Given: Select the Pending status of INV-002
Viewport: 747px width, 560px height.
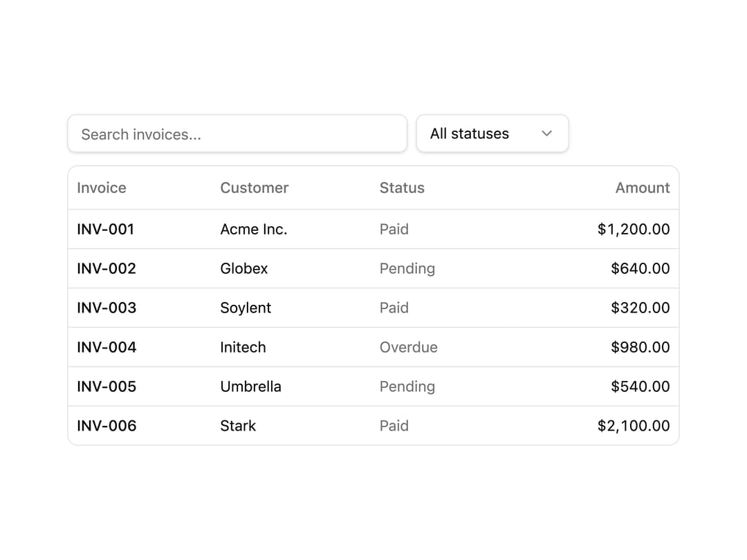Looking at the screenshot, I should coord(407,269).
